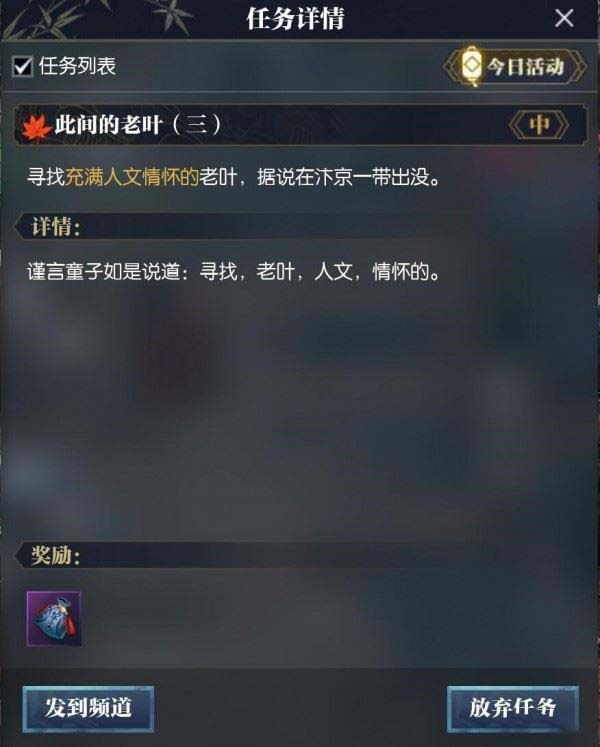600x747 pixels.
Task: Close the 任务详情 window
Action: pyautogui.click(x=564, y=19)
